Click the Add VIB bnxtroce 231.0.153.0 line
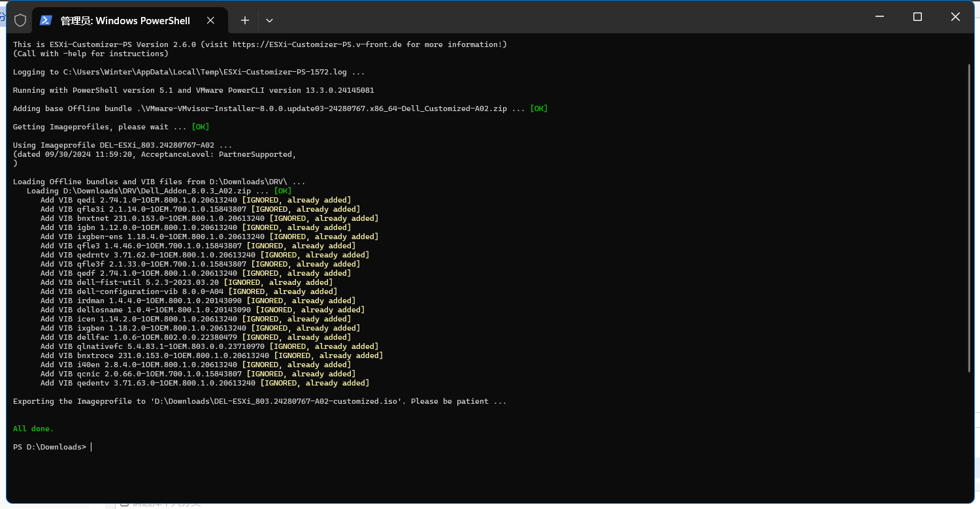The image size is (980, 509). pyautogui.click(x=212, y=355)
